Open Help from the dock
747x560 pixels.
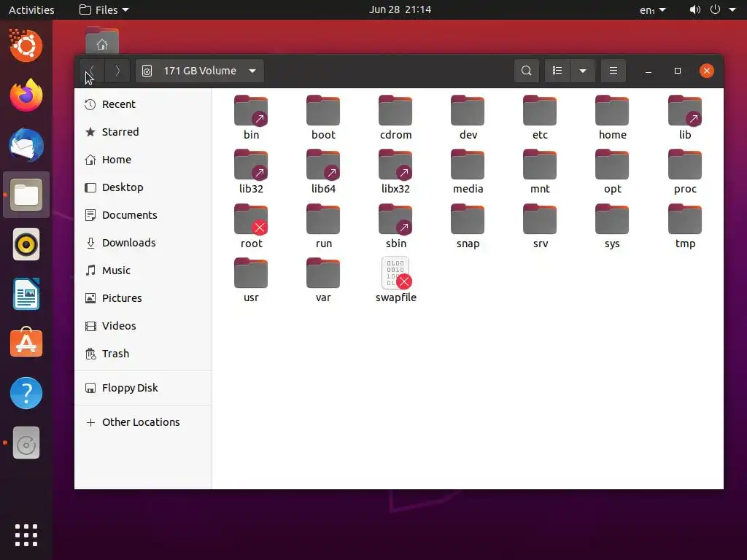pos(26,393)
